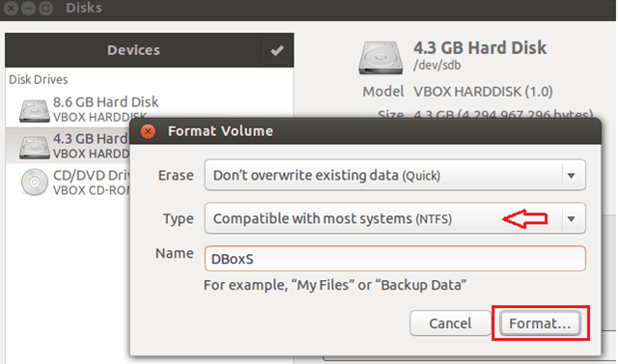618x364 pixels.
Task: Select the Erase combo box showing Quick option
Action: [x=395, y=176]
